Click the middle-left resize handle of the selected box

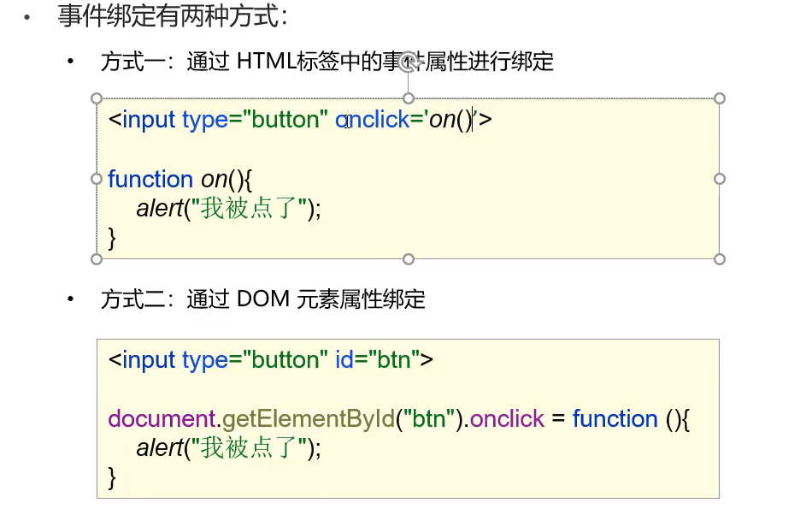pyautogui.click(x=97, y=179)
